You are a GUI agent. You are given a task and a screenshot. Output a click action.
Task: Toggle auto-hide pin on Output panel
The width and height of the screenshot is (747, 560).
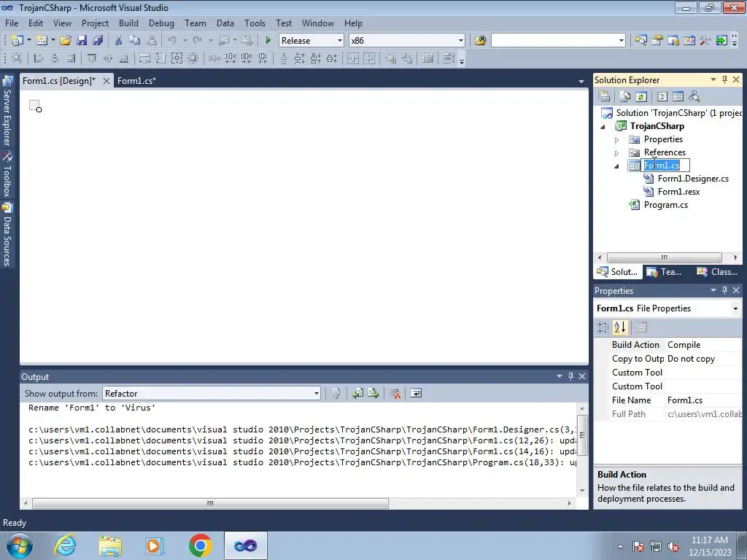(570, 376)
